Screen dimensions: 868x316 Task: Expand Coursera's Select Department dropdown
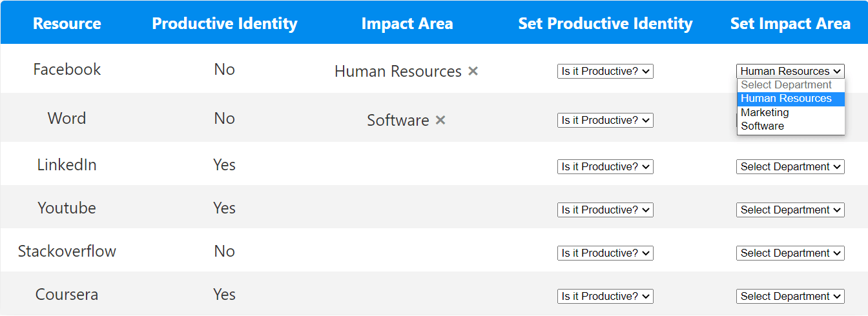coord(790,296)
